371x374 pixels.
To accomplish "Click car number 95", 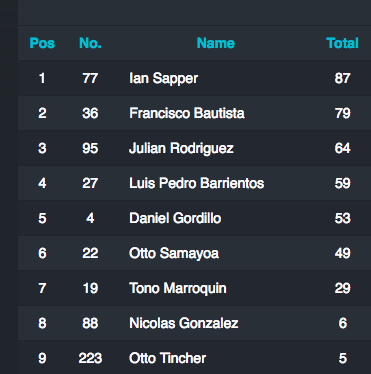I will [90, 148].
